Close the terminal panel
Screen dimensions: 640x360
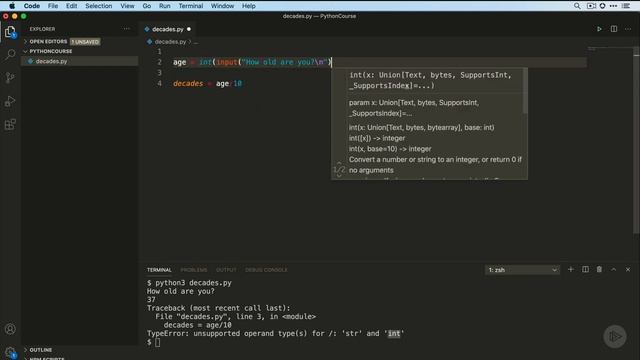pyautogui.click(x=628, y=269)
